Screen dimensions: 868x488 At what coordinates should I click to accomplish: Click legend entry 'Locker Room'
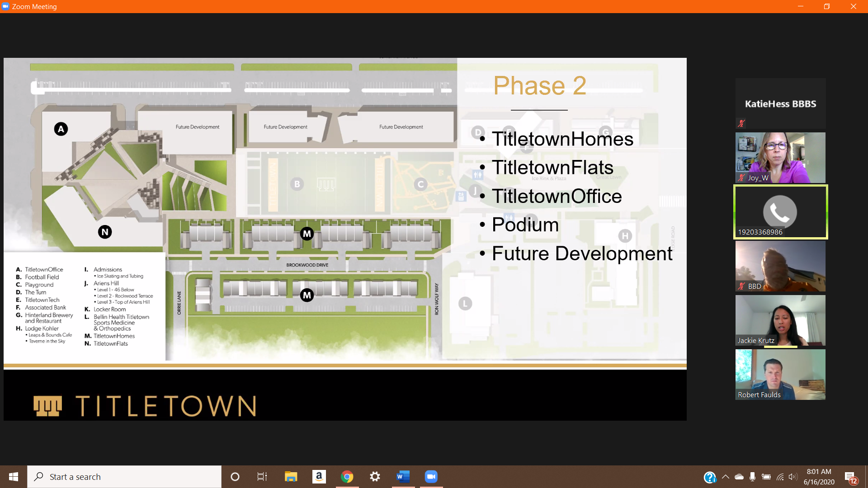pos(110,310)
